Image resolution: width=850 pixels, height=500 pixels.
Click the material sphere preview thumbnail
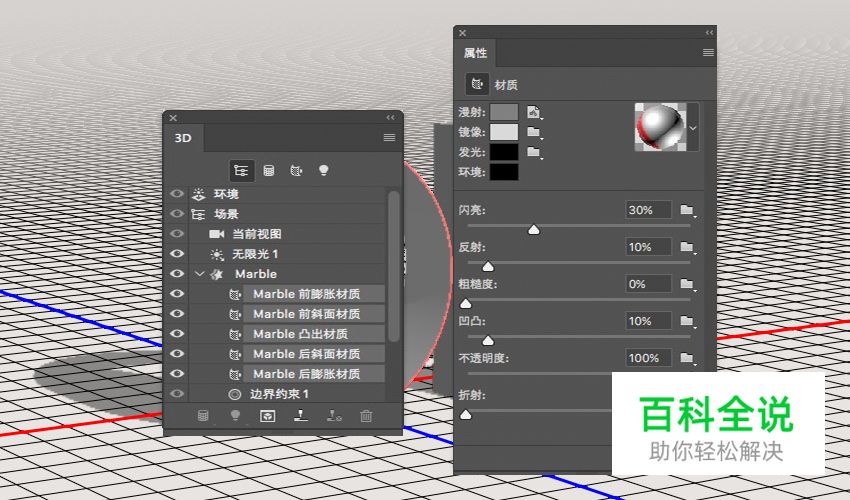660,127
